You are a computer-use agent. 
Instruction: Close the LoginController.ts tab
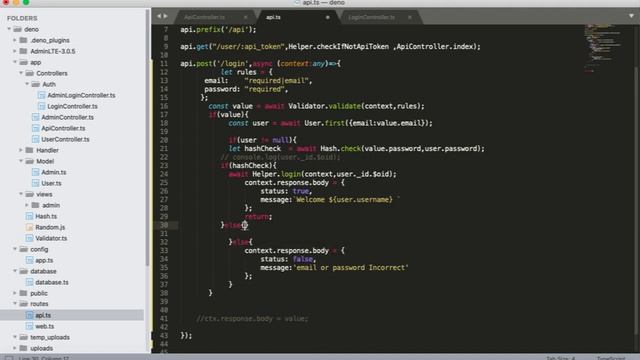pos(410,17)
